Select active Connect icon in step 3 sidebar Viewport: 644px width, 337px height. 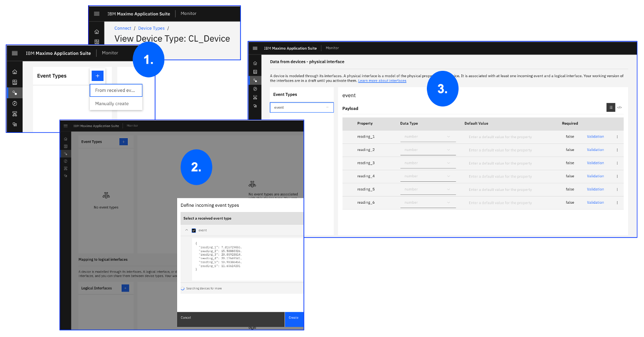coord(255,81)
